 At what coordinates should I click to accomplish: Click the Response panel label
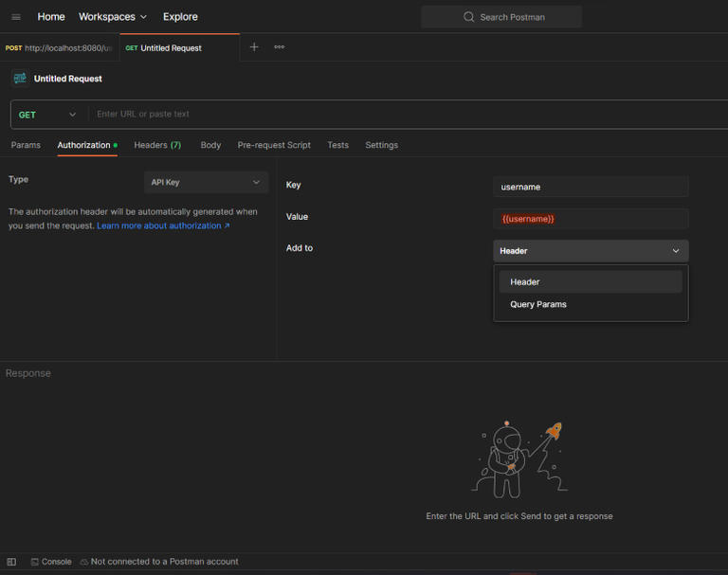tap(28, 373)
